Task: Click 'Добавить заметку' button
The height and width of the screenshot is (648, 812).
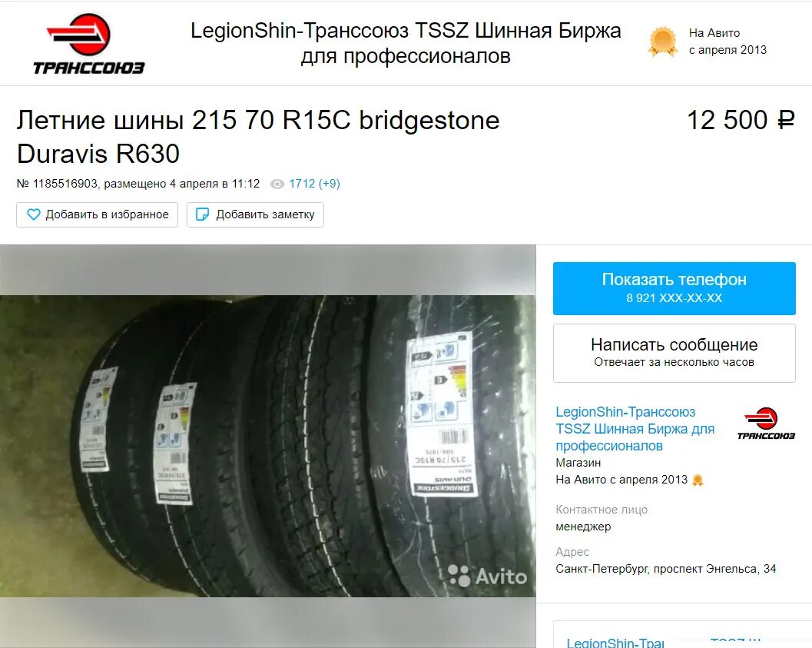Action: pyautogui.click(x=255, y=214)
